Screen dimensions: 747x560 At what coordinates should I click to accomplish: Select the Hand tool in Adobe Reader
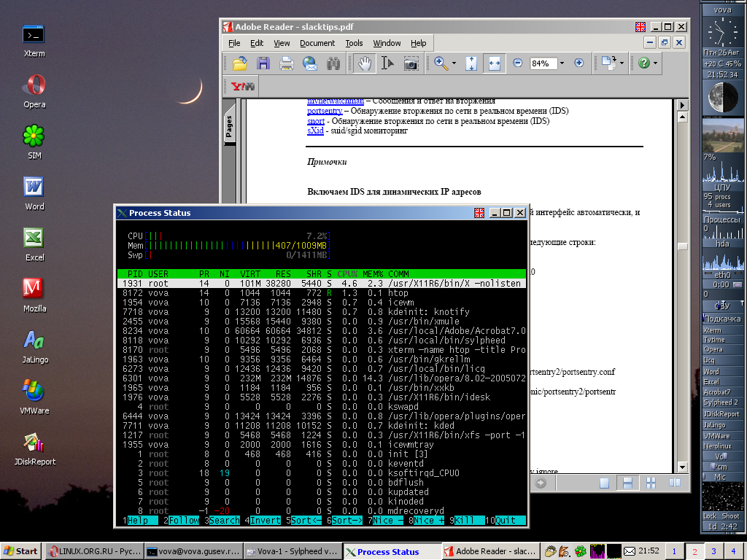coord(365,63)
